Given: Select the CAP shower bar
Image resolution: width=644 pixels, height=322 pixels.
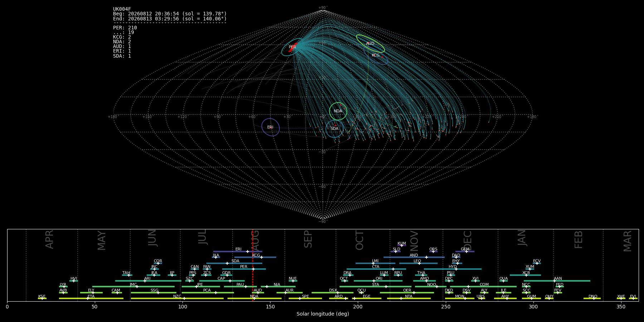Looking at the screenshot, I should click(x=222, y=281).
